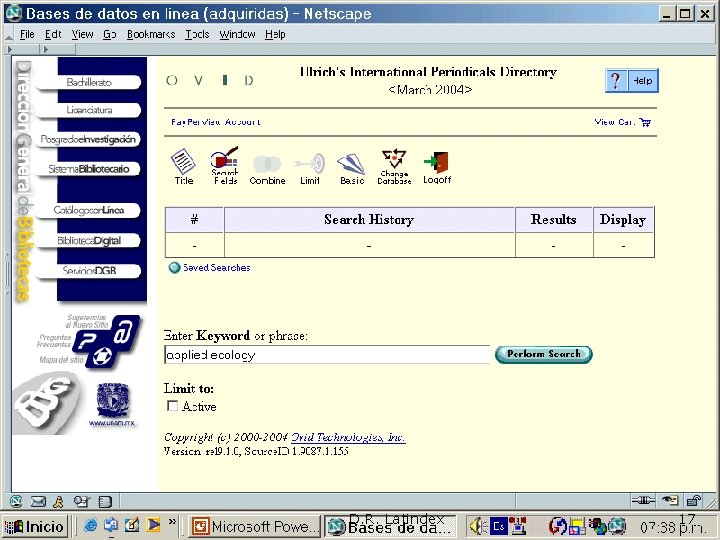Click the Saved Searches globe icon
Image resolution: width=720 pixels, height=540 pixels.
click(174, 268)
